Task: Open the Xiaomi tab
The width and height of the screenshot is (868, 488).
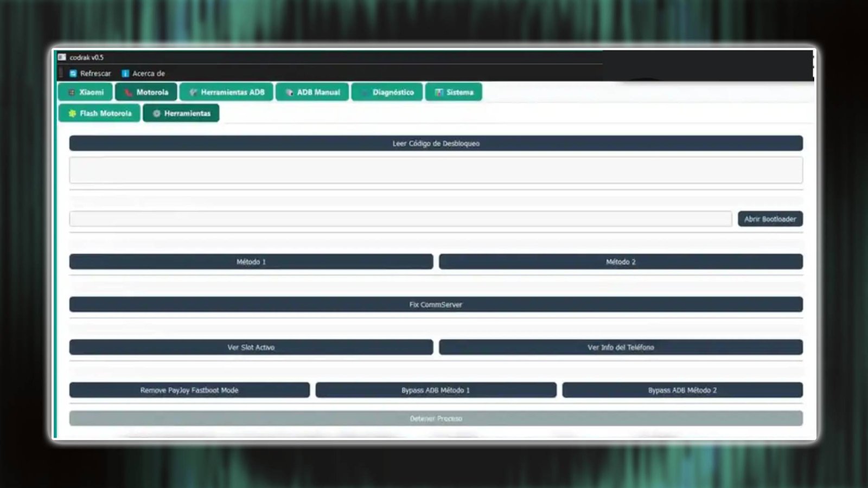Action: click(x=86, y=92)
